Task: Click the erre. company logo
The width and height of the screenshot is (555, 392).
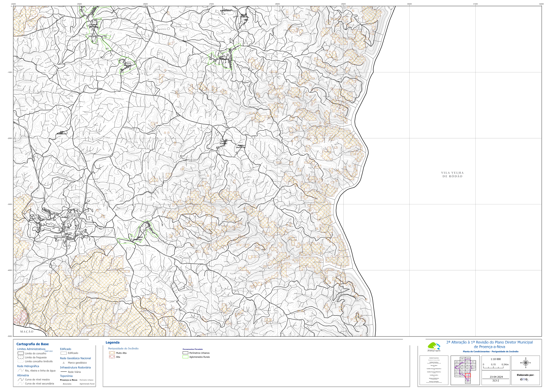Action: [524, 379]
